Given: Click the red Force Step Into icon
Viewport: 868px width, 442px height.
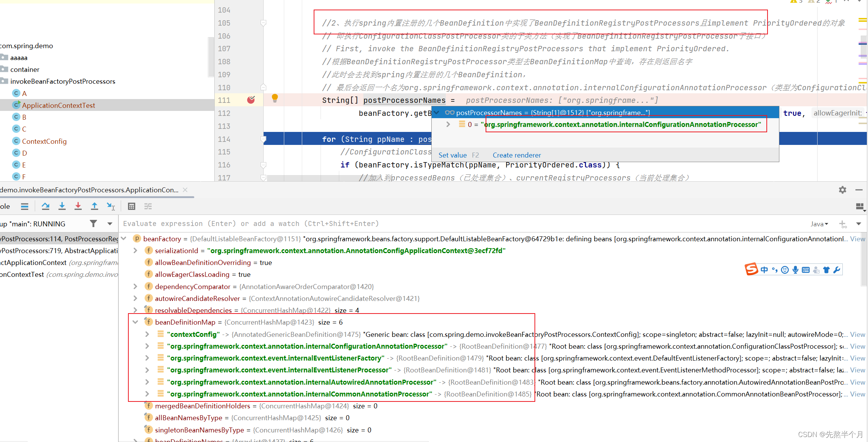Looking at the screenshot, I should click(x=78, y=206).
